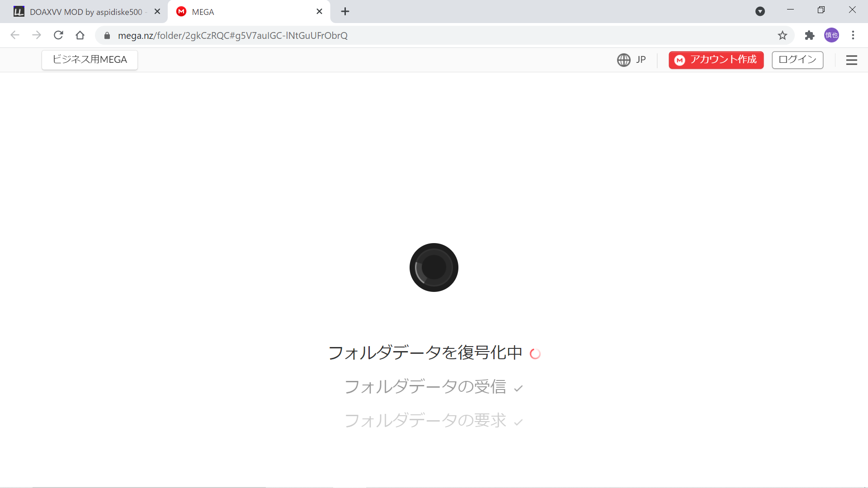868x488 pixels.
Task: Bookmark this page with the star
Action: [x=783, y=36]
